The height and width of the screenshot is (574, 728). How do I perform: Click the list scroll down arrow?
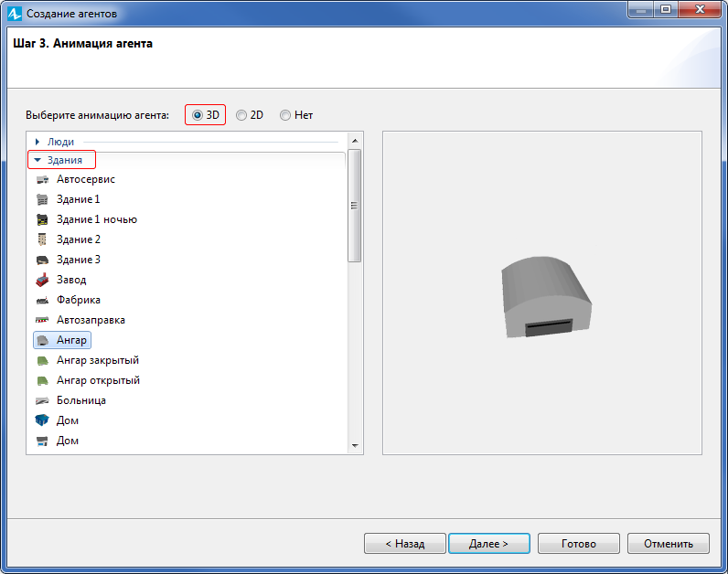pyautogui.click(x=355, y=446)
